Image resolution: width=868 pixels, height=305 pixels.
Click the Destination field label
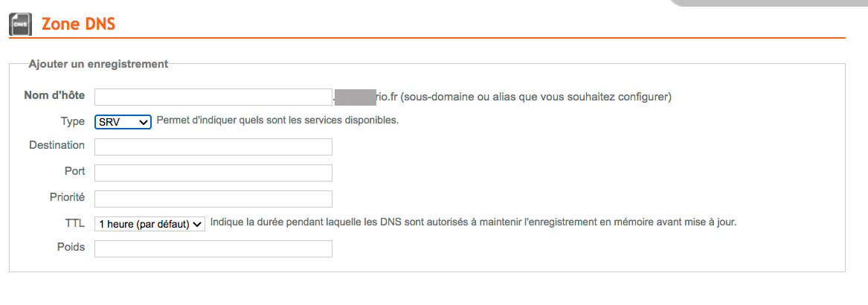click(57, 145)
